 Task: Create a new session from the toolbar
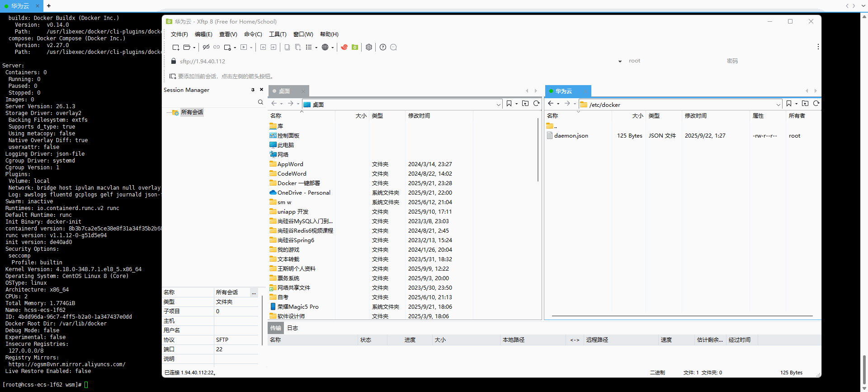pos(176,47)
